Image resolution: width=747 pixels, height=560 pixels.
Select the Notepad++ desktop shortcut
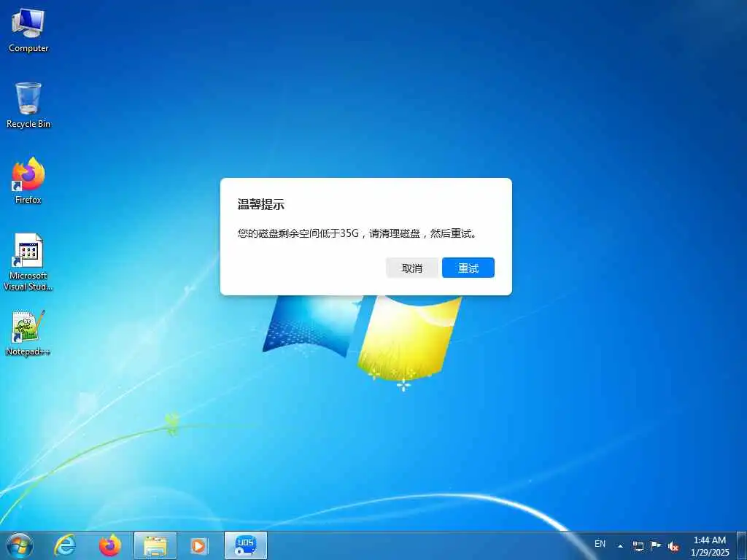[28, 333]
